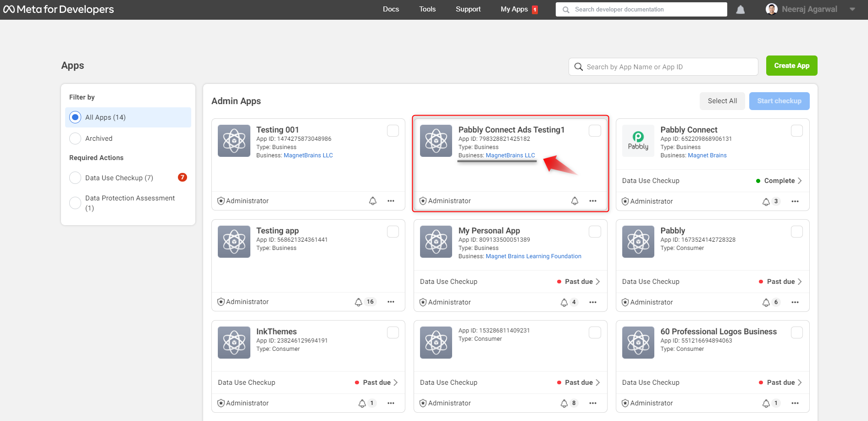Open more options on Testing app card
The width and height of the screenshot is (868, 421).
(391, 302)
